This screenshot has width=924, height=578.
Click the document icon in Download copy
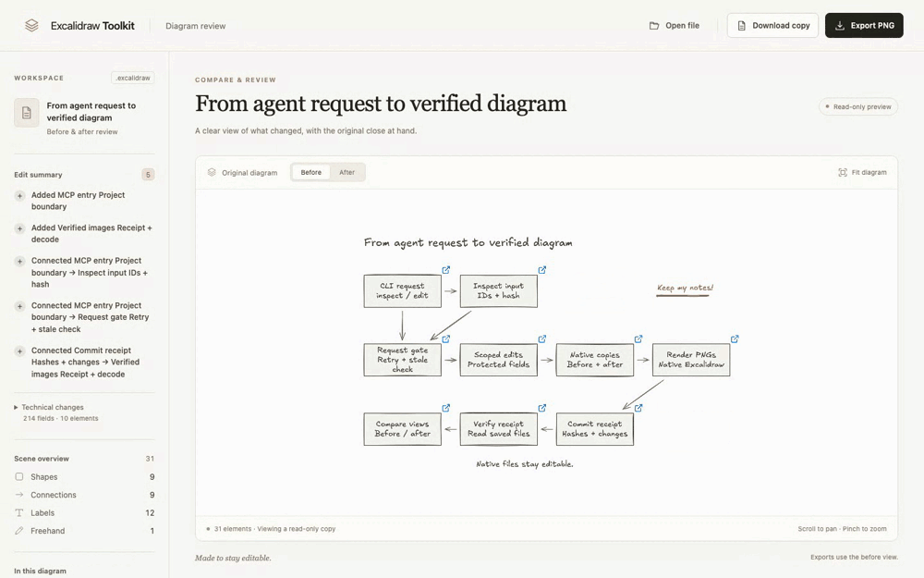point(741,25)
